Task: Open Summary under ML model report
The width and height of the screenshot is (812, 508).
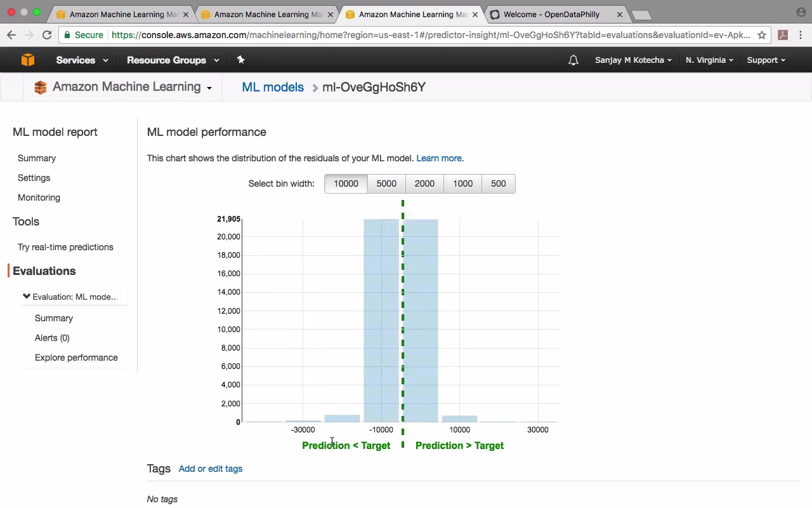Action: tap(37, 158)
